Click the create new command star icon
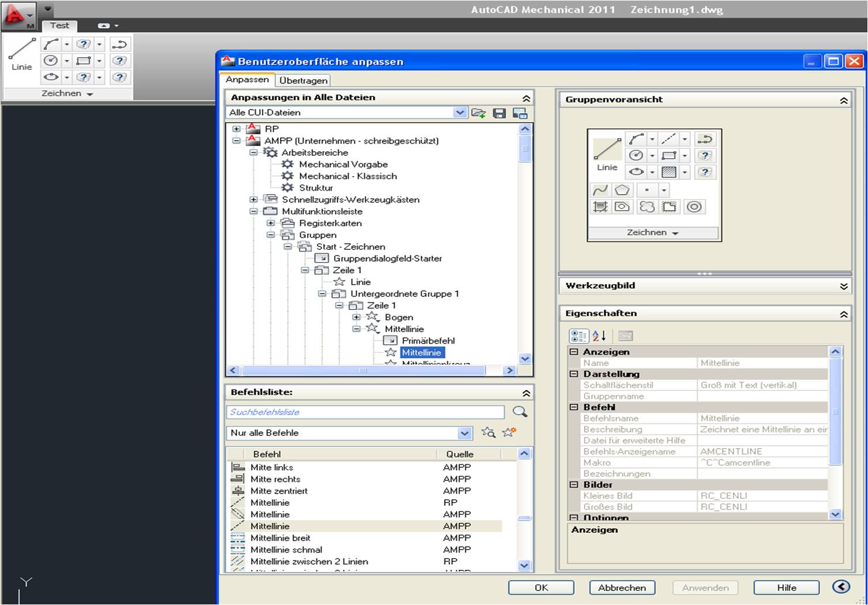 pyautogui.click(x=509, y=432)
